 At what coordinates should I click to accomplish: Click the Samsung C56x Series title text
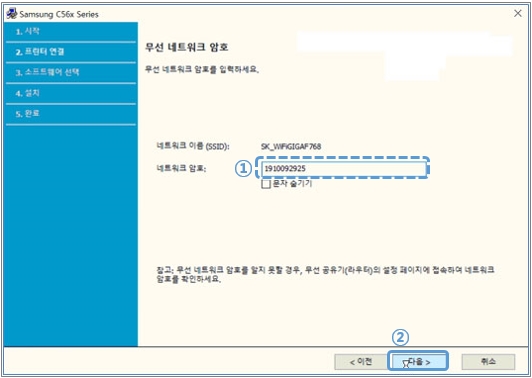(x=59, y=15)
